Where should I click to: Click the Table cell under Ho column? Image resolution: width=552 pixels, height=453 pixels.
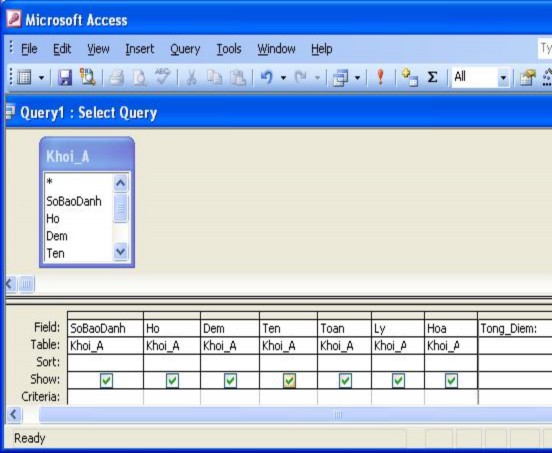point(172,346)
